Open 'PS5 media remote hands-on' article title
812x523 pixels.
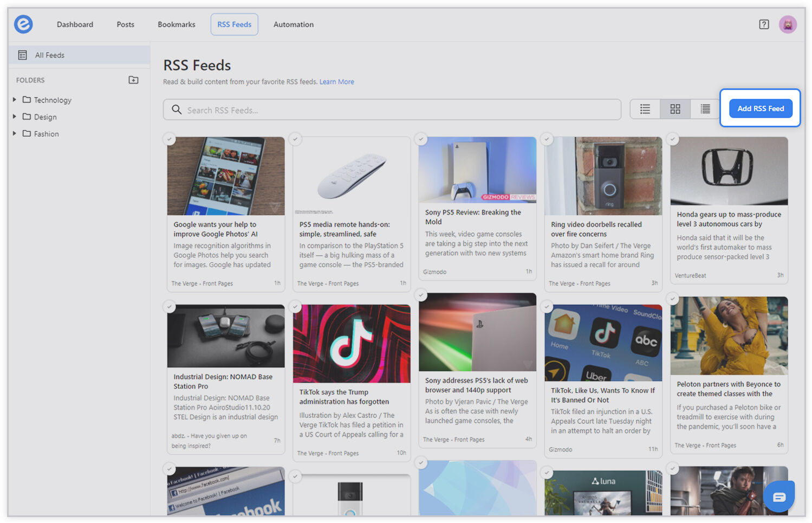coord(344,229)
